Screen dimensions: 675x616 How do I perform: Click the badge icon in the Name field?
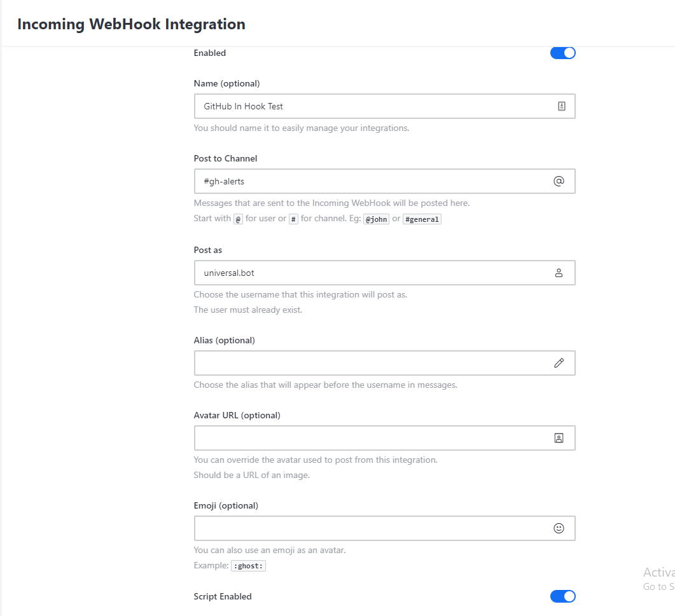pyautogui.click(x=562, y=107)
